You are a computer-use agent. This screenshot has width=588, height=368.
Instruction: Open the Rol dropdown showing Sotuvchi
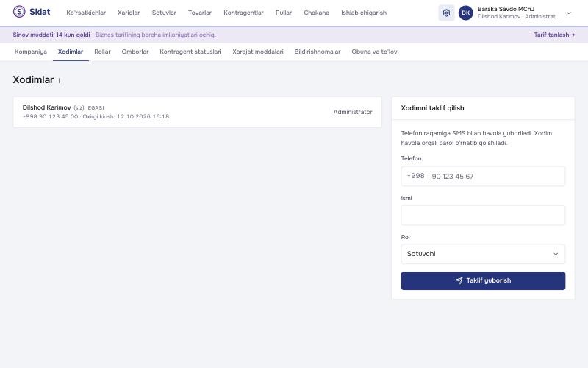pos(483,254)
